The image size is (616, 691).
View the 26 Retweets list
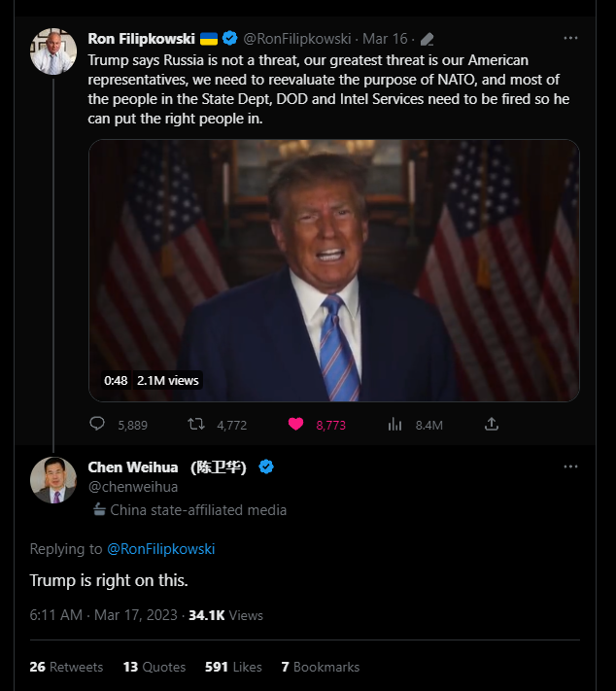(66, 667)
